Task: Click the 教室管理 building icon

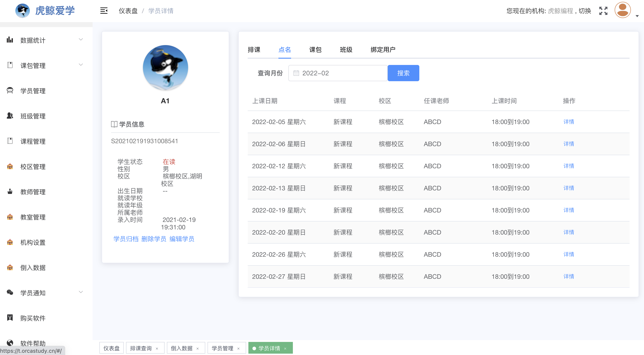Action: click(10, 217)
